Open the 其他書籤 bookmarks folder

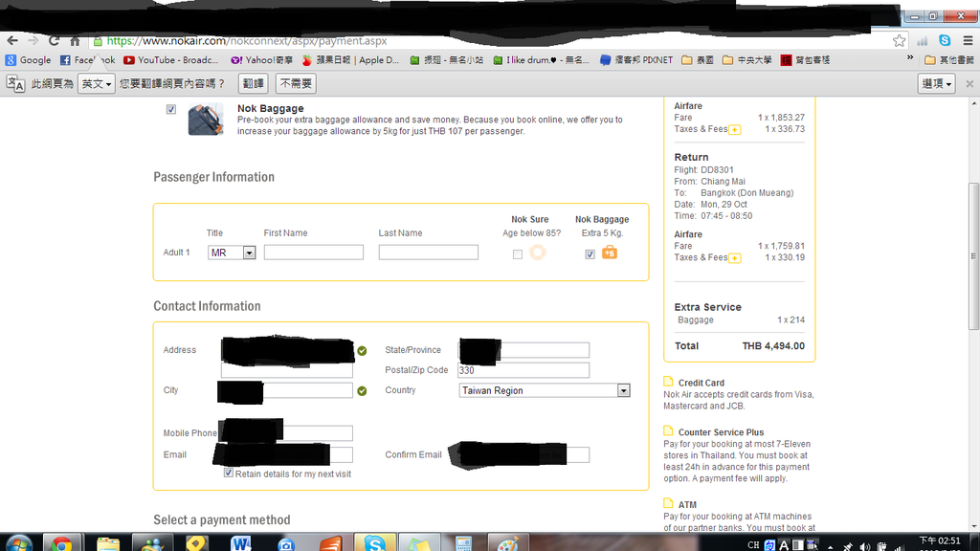948,60
